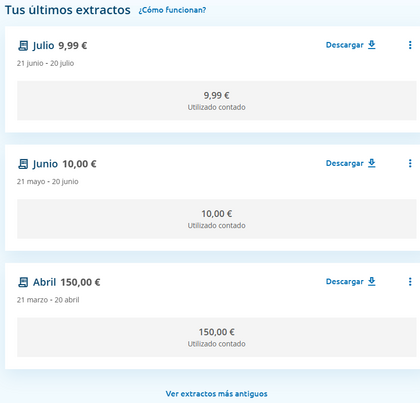The image size is (420, 403).
Task: Select the Junio 10,00 € statement title
Action: (65, 164)
